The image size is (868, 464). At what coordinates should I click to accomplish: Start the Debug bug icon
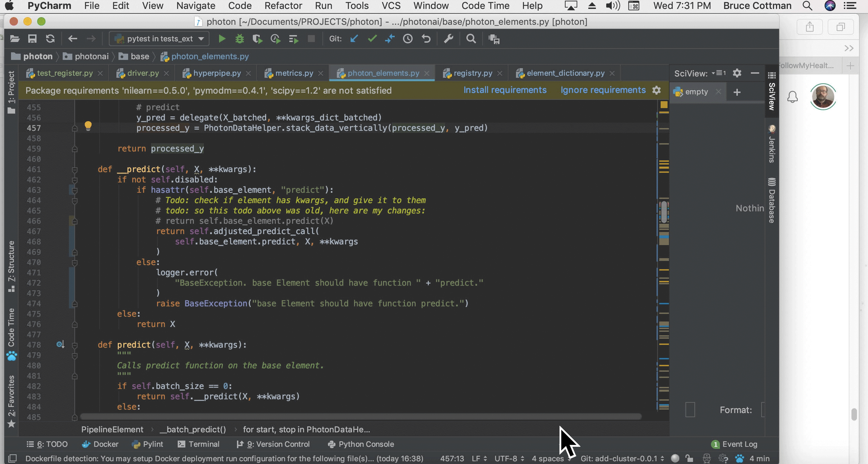point(239,39)
